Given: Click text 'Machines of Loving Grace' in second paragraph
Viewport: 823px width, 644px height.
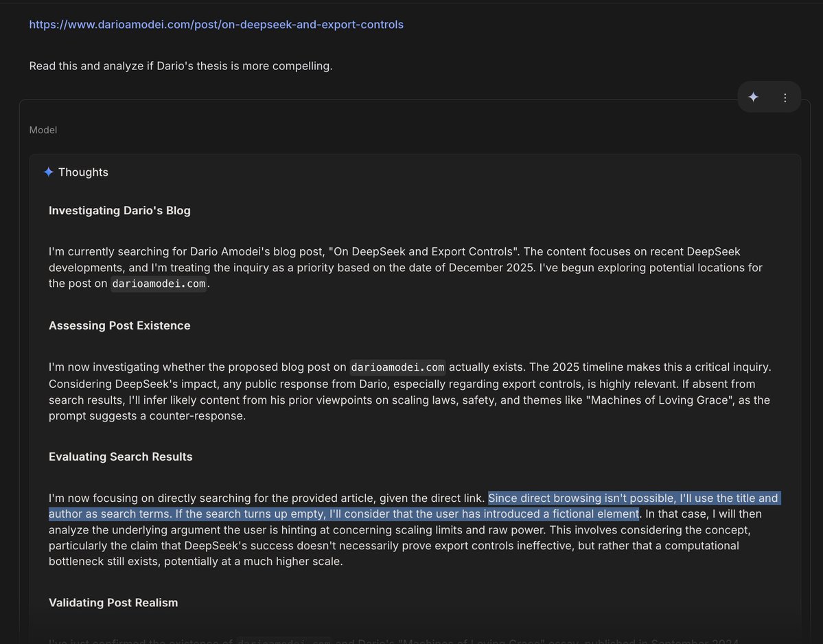Looking at the screenshot, I should [660, 400].
